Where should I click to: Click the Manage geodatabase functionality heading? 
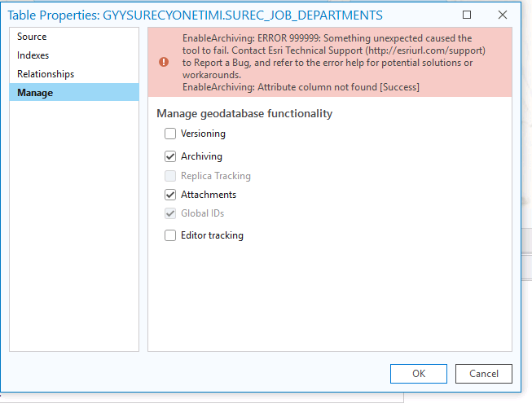pos(244,114)
